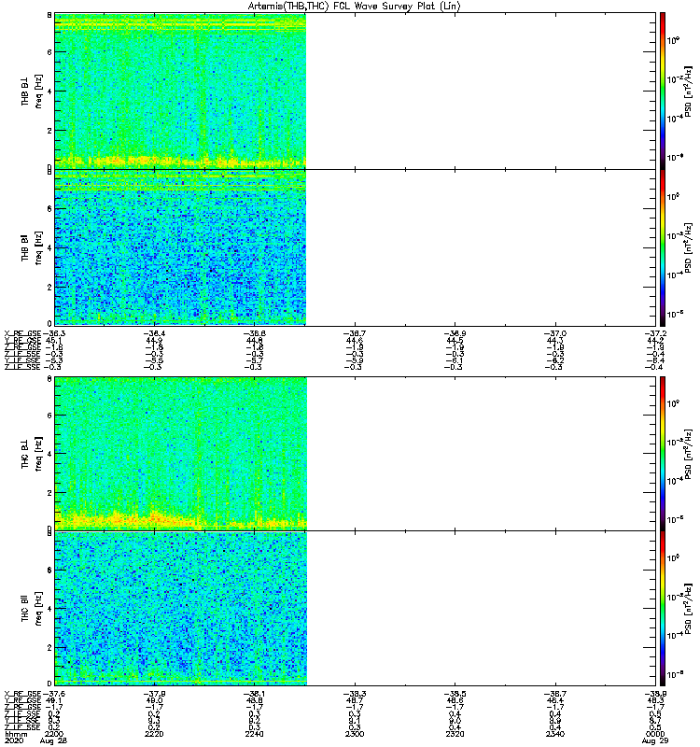Click the "Aug 28" date label
Image resolution: width=700 pixels, height=747 pixels.
coord(53,740)
